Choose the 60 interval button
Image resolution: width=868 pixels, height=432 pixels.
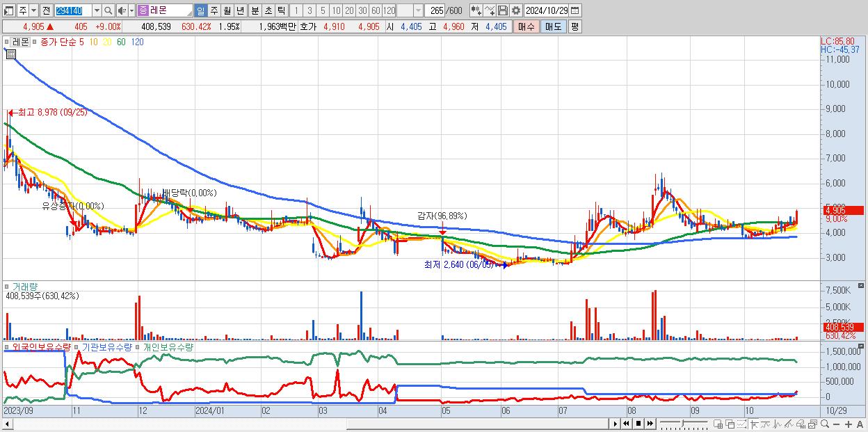(x=376, y=10)
